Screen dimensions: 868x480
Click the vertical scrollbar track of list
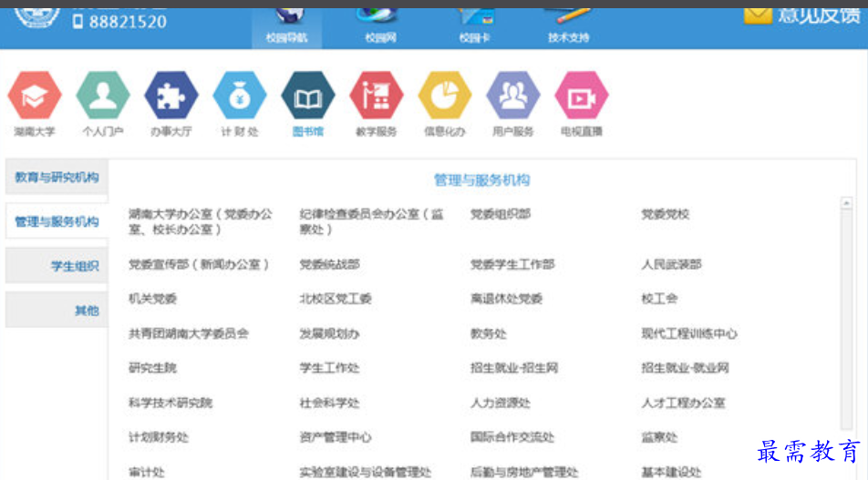[x=846, y=318]
